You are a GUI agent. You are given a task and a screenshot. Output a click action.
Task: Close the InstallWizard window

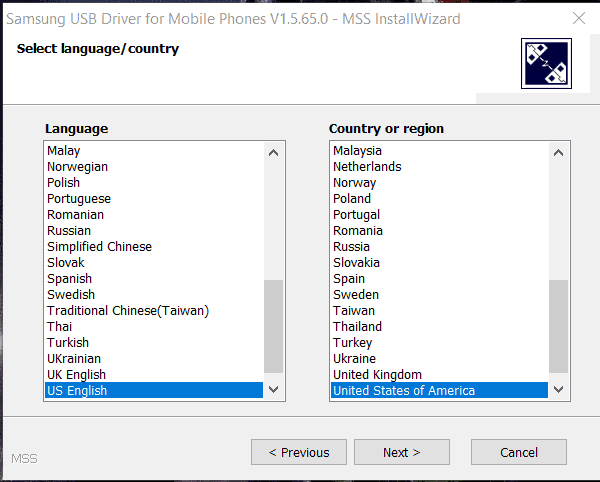tap(579, 18)
